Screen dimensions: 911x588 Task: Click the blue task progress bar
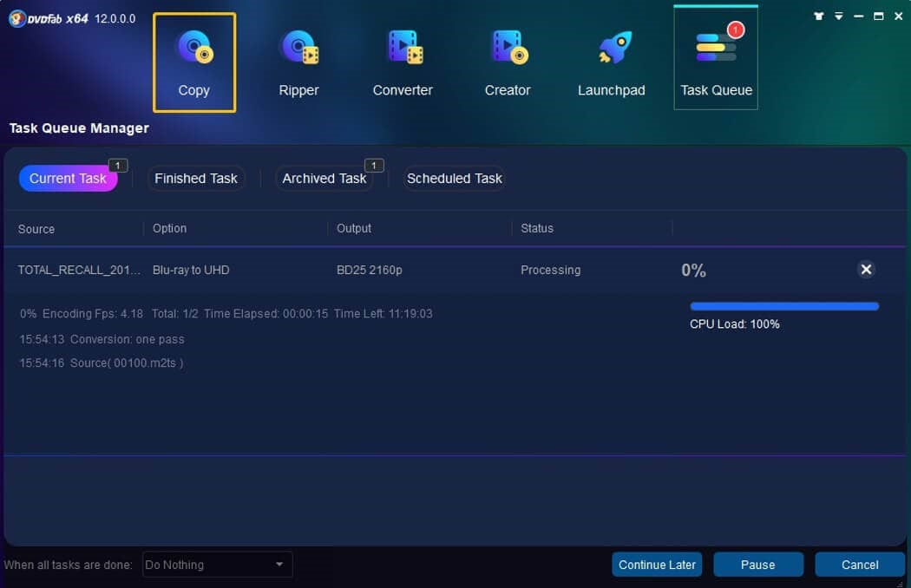pyautogui.click(x=784, y=306)
